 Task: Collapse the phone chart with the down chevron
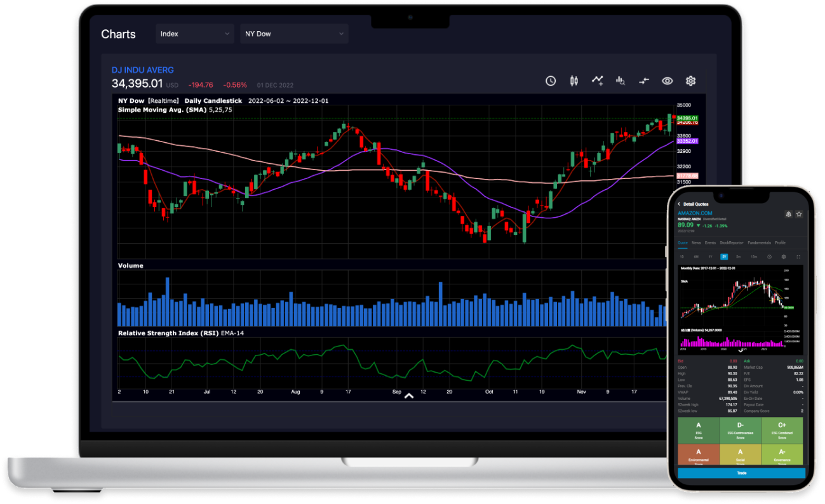741,350
